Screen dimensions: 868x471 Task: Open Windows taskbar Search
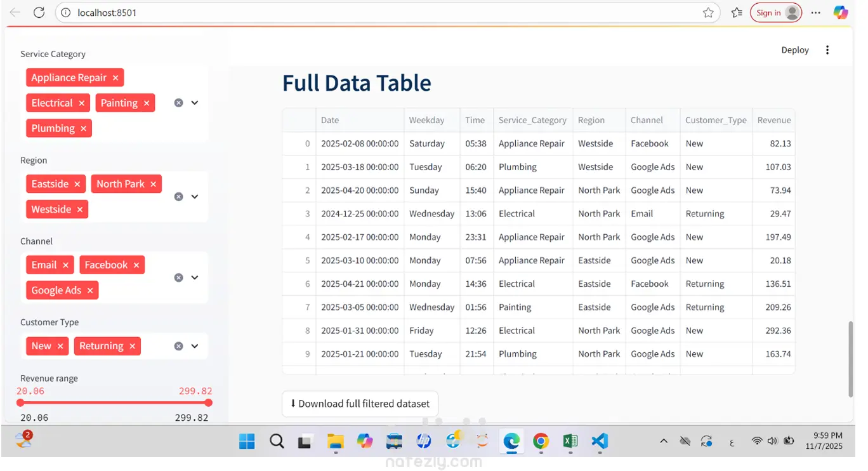(x=277, y=441)
